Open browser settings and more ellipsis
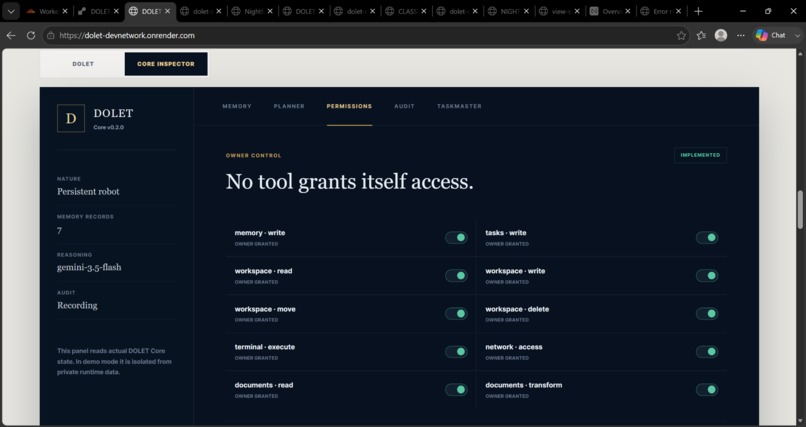 741,35
